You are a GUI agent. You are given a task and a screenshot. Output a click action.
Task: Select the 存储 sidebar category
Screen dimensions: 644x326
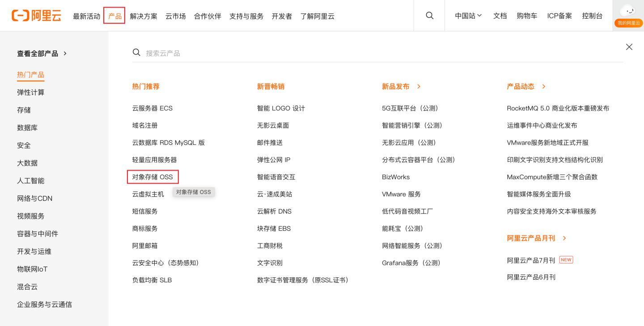coord(24,110)
